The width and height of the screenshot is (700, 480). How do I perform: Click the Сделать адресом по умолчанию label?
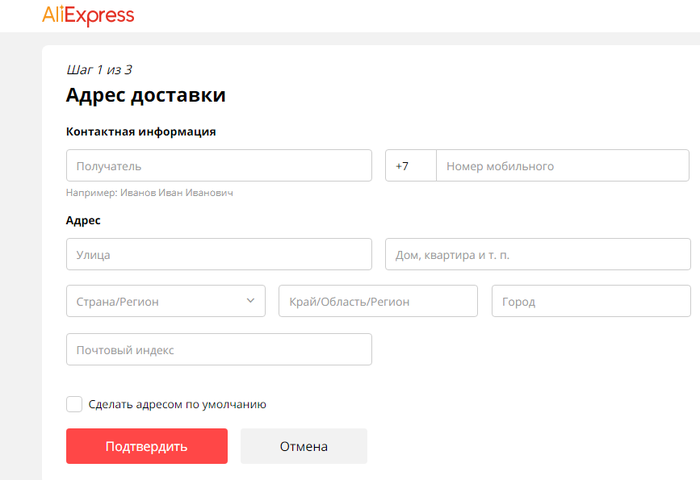click(177, 405)
